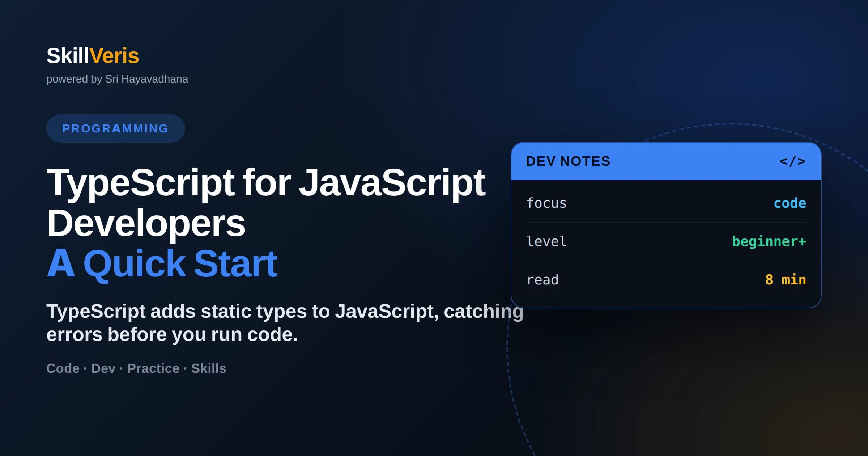Image resolution: width=868 pixels, height=456 pixels.
Task: Click the '8 min' read time value
Action: (786, 280)
